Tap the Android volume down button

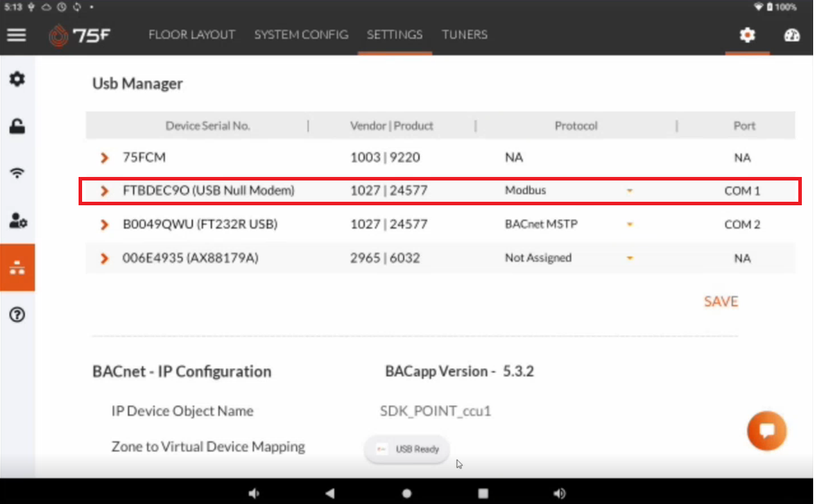click(x=253, y=493)
